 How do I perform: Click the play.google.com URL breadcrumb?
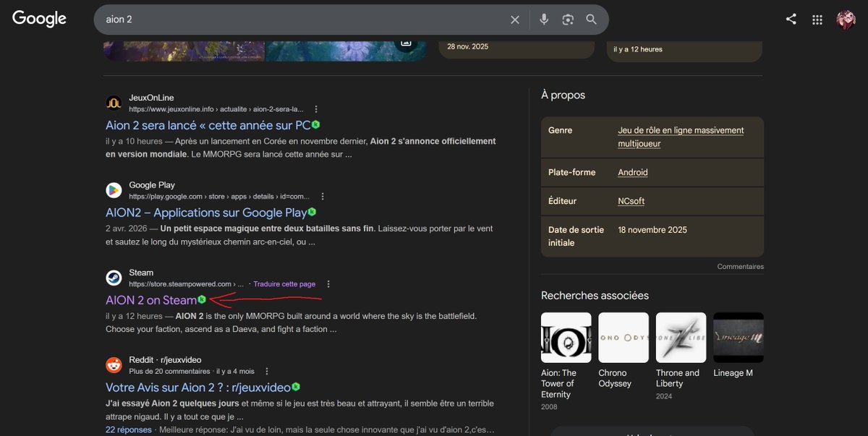pos(219,197)
